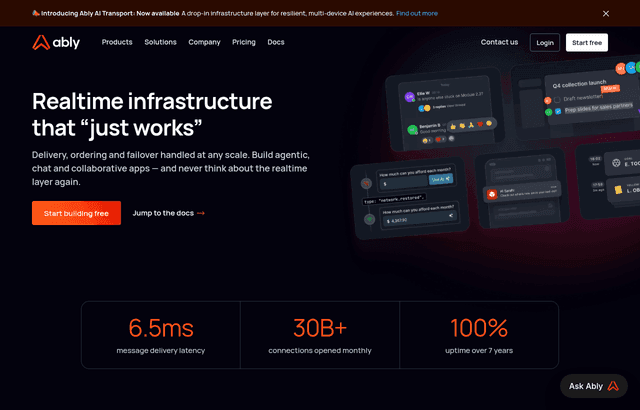Open the Products menu

(117, 42)
